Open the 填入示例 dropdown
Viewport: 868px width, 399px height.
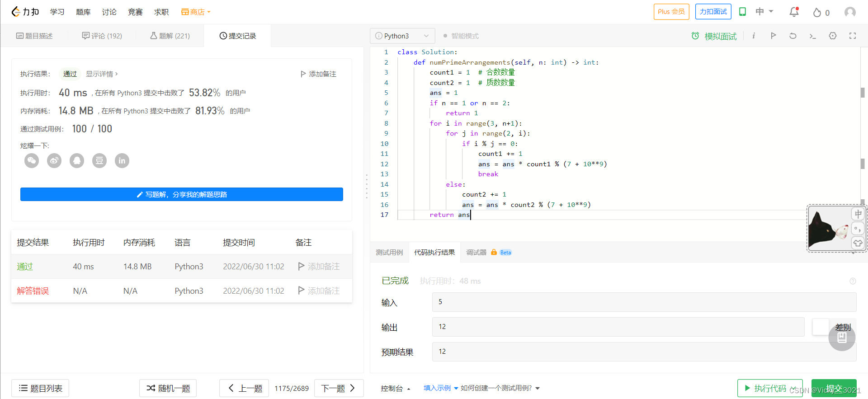tap(441, 388)
